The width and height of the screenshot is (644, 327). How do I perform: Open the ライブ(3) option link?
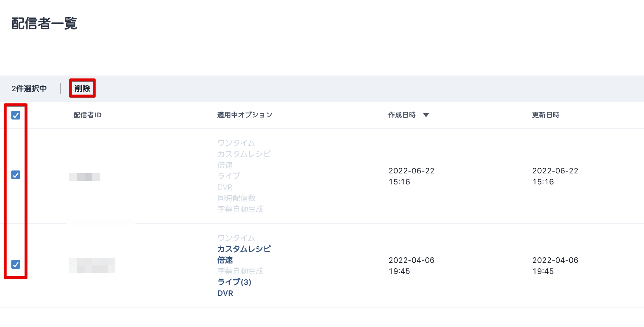click(x=234, y=282)
